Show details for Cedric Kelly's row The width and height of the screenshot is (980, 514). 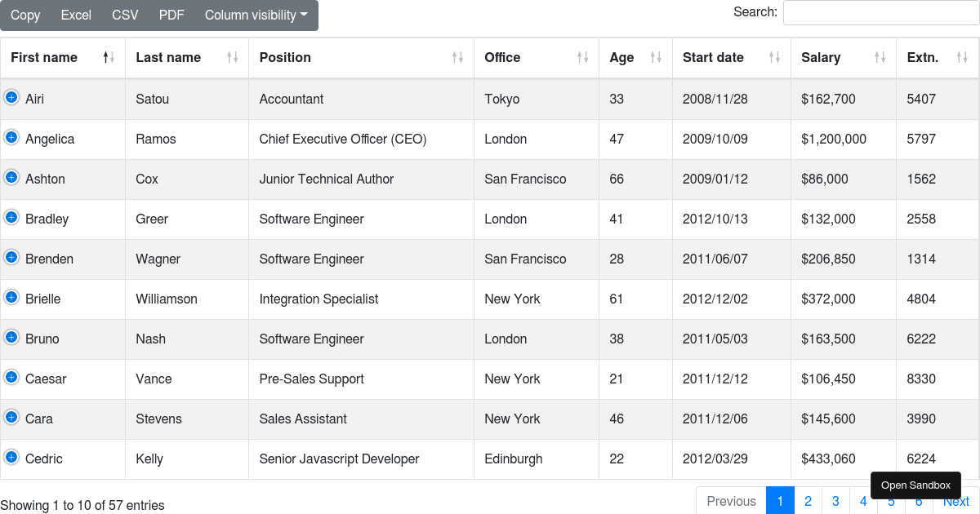(x=11, y=457)
